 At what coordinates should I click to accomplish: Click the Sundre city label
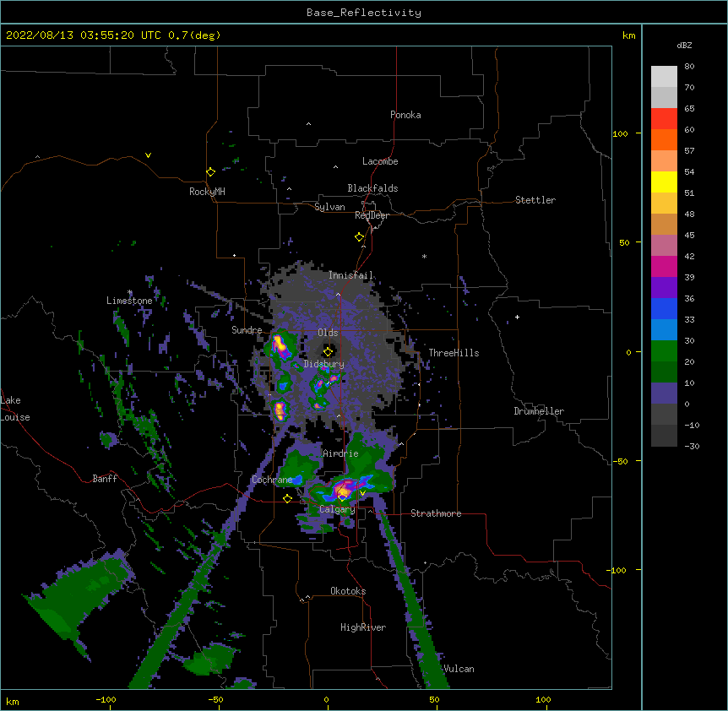tap(247, 330)
